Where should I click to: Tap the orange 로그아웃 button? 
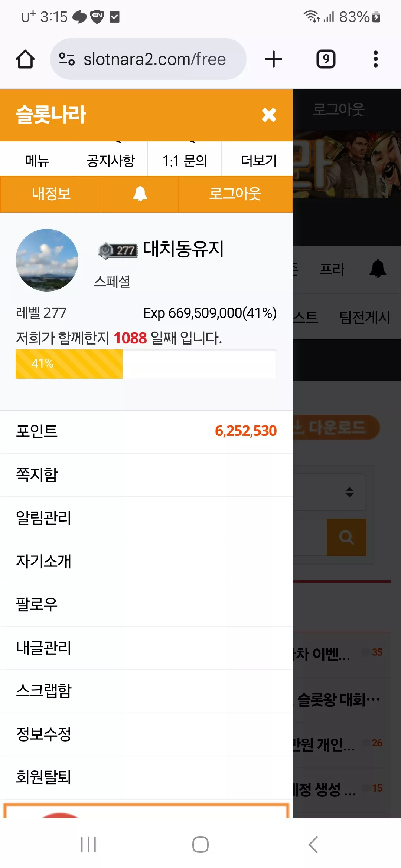pos(235,194)
